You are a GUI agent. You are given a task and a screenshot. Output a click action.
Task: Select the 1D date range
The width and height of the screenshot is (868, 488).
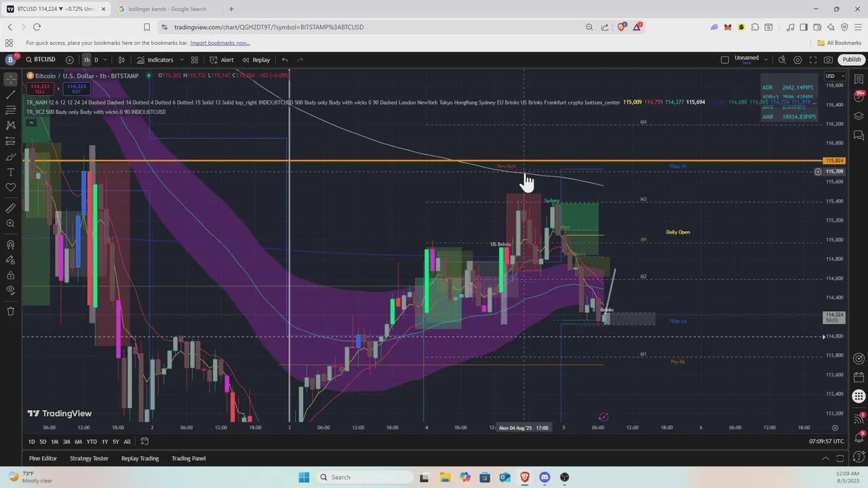[x=31, y=441]
